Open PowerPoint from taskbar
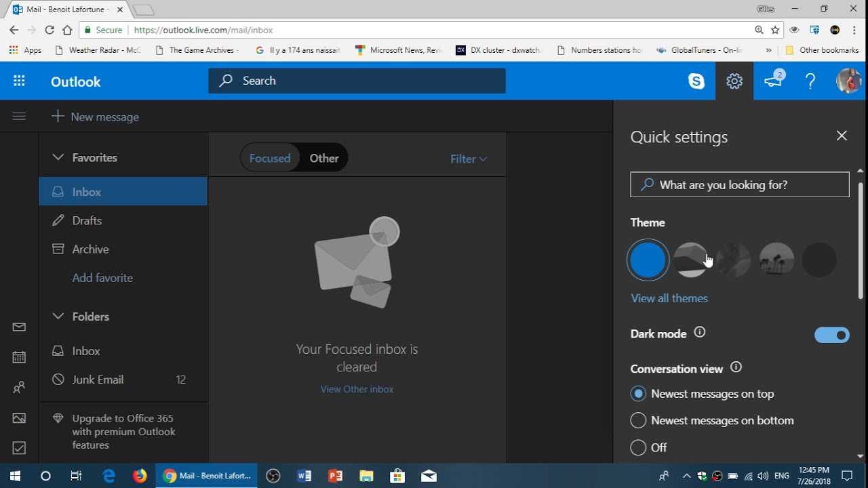868x488 pixels. pyautogui.click(x=335, y=476)
